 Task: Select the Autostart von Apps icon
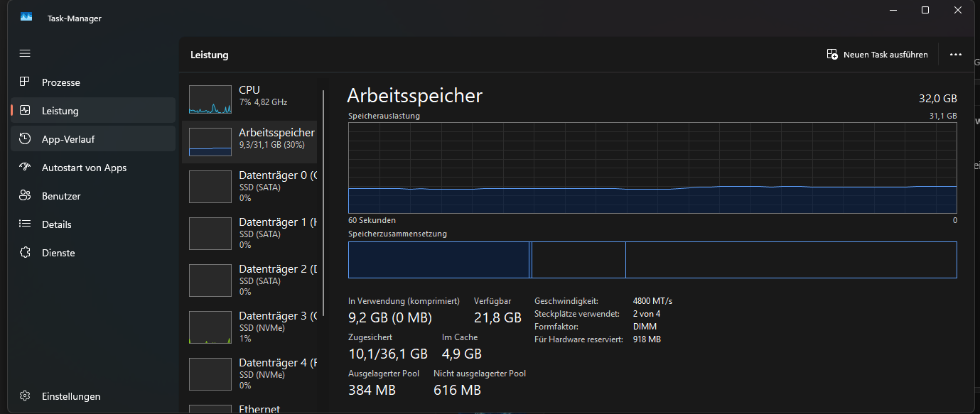click(x=25, y=168)
